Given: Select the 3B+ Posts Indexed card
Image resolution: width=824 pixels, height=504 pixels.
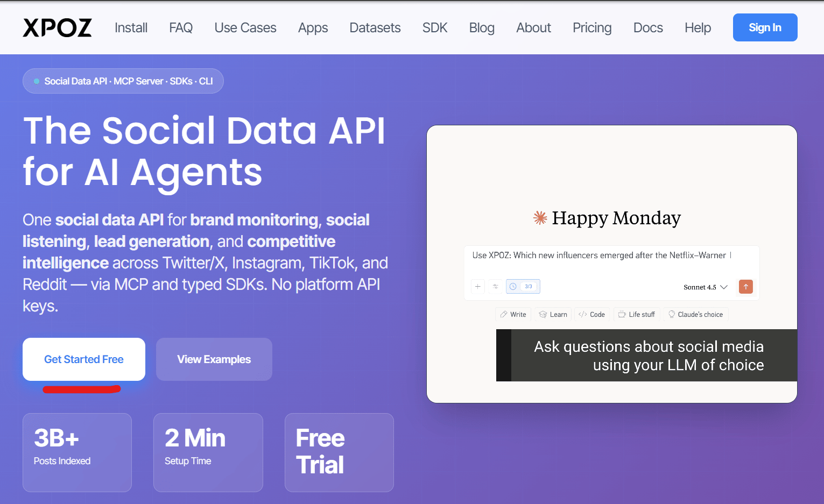Looking at the screenshot, I should pos(77,452).
